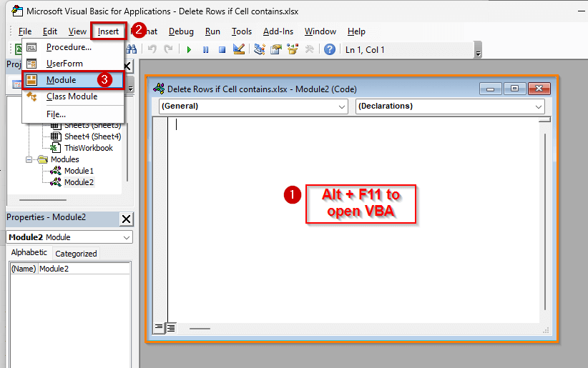Click the Run Sub green play icon
The image size is (588, 368).
click(x=189, y=49)
